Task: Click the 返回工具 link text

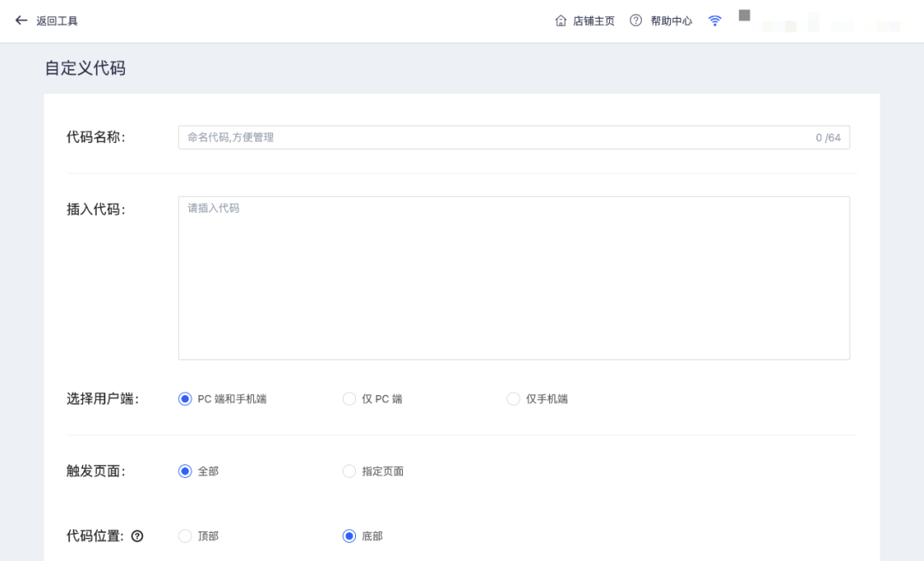Action: (56, 21)
